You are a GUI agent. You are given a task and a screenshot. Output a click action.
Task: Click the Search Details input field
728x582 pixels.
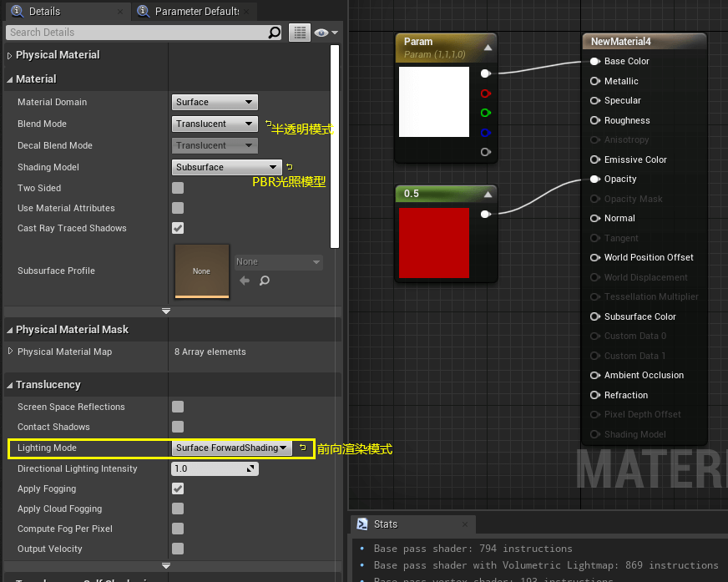tap(137, 33)
